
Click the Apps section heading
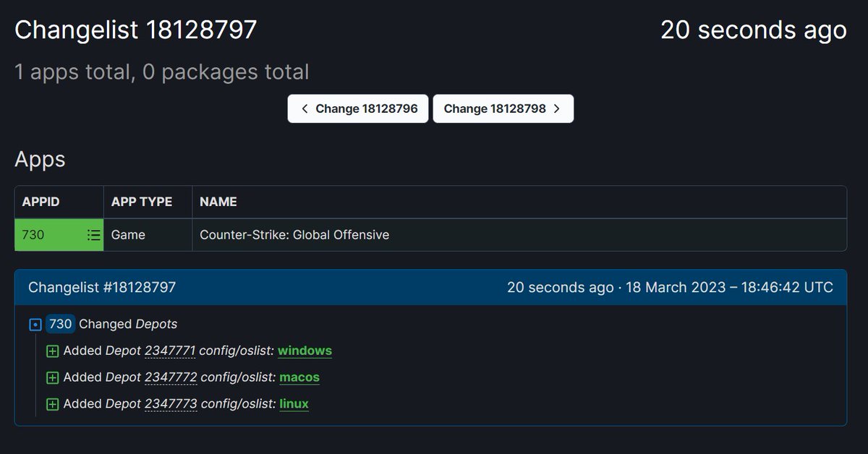pos(40,159)
